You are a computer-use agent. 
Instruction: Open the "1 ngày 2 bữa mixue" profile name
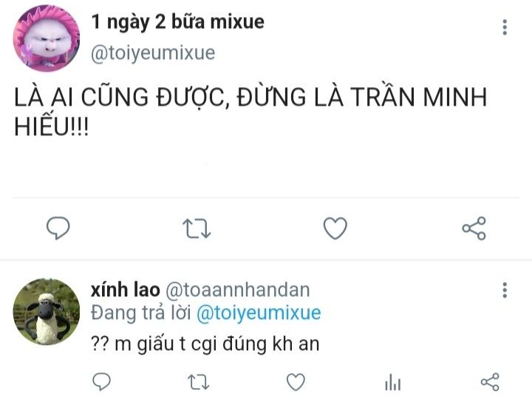(x=177, y=22)
